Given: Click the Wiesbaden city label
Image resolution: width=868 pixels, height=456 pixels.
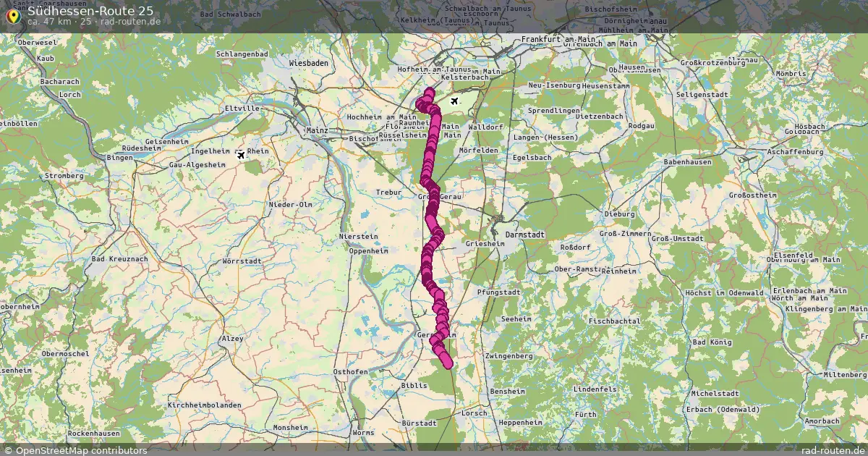Looking at the screenshot, I should click(309, 63).
